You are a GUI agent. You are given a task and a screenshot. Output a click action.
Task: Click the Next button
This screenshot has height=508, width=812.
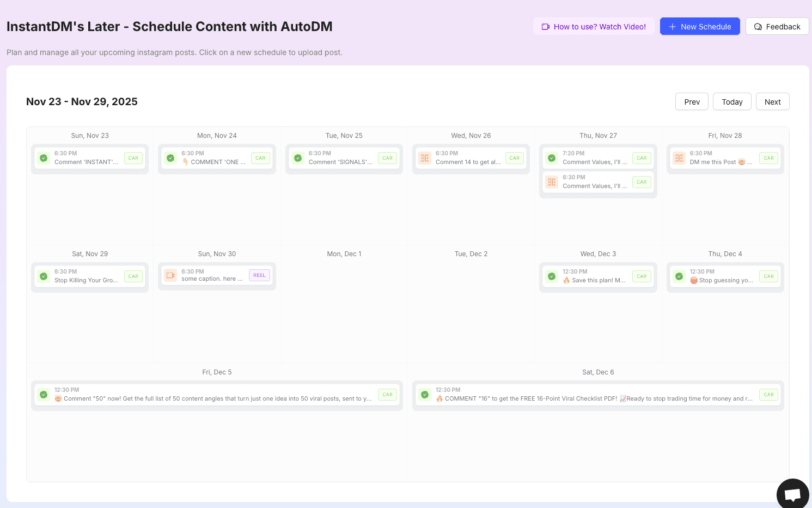pyautogui.click(x=772, y=101)
